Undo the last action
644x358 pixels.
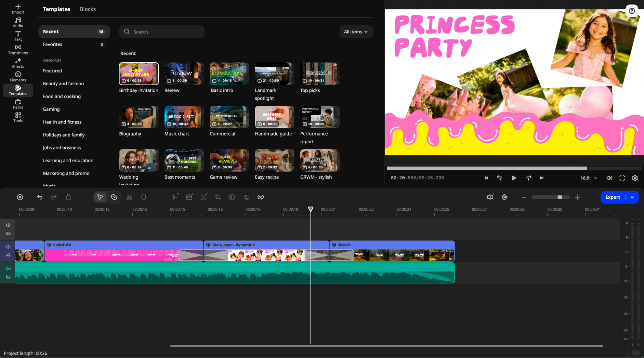pos(40,197)
